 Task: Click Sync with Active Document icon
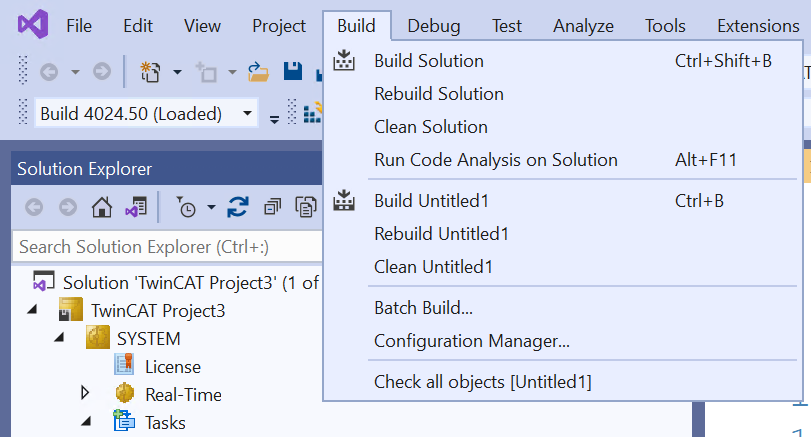[x=237, y=207]
